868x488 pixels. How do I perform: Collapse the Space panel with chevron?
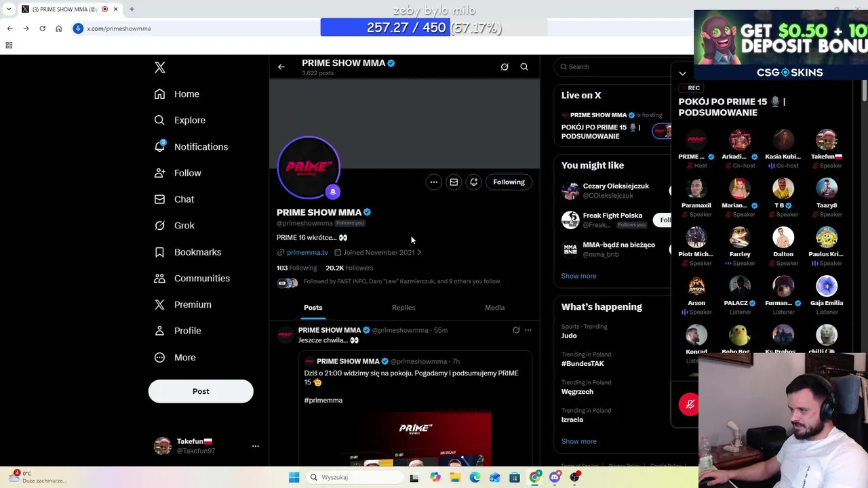pos(682,73)
